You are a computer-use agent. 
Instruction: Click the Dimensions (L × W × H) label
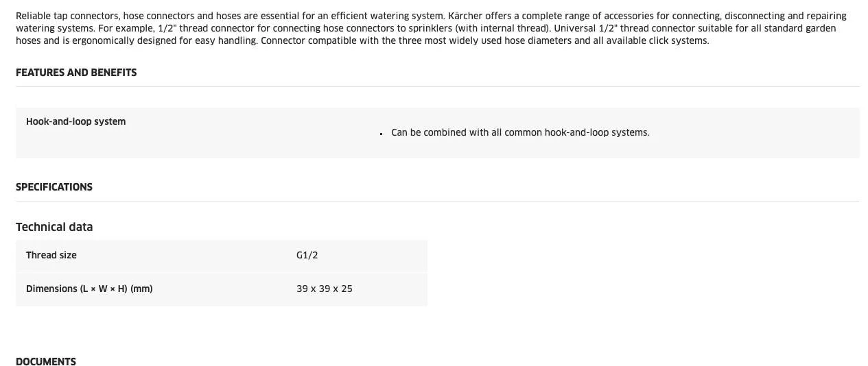(89, 289)
